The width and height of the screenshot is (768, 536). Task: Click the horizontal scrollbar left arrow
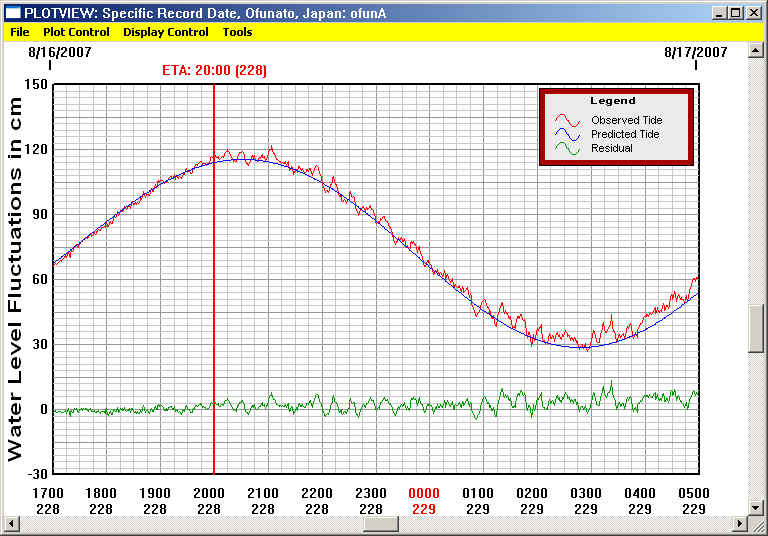11,524
